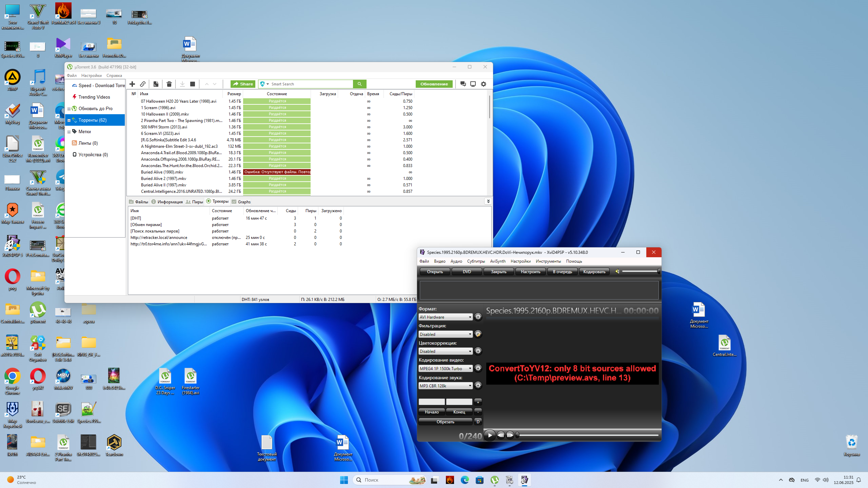Click Закрыть button in XviD4PSP
The image size is (868, 488).
(498, 271)
